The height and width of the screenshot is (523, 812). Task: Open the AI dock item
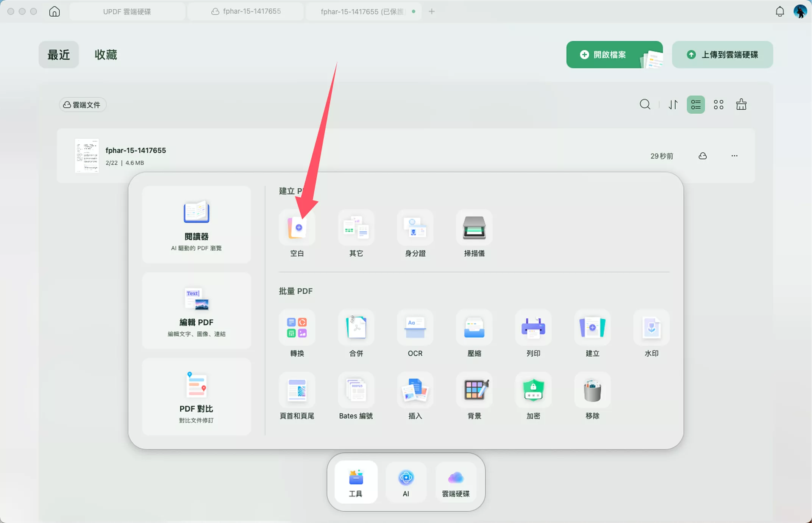pos(406,482)
